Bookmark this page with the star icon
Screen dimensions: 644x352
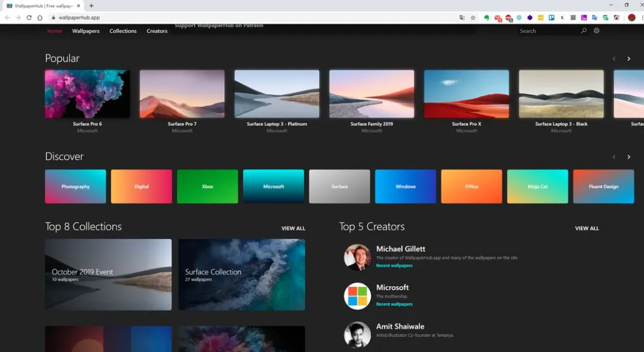473,18
